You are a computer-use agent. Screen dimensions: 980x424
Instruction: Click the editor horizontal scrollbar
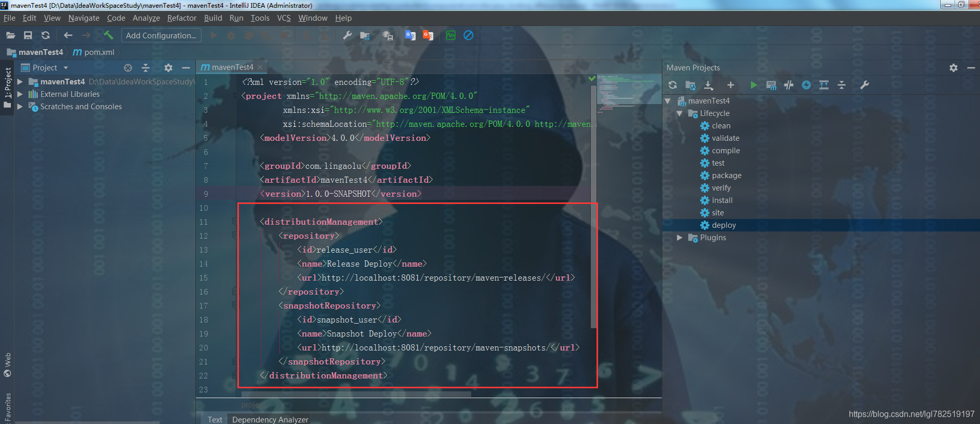click(x=356, y=394)
